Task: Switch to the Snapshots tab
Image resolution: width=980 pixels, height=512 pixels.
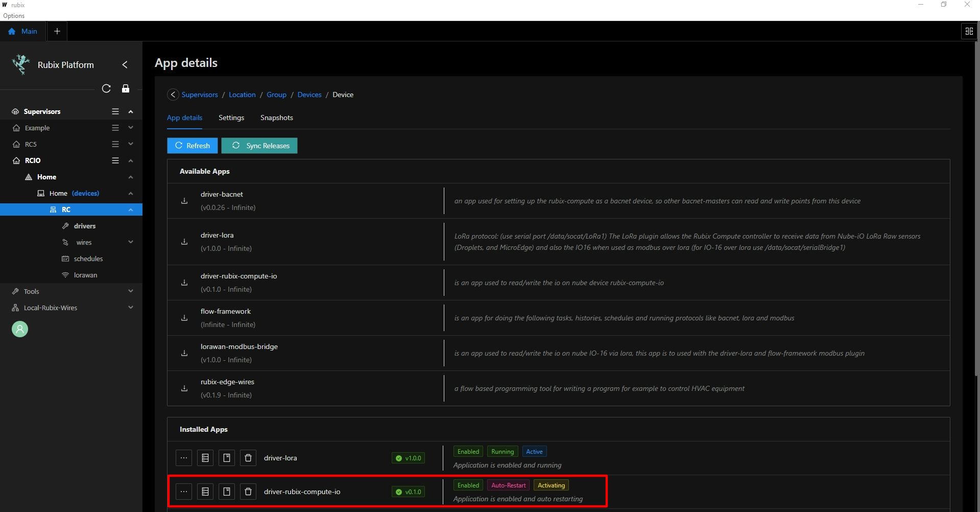Action: tap(277, 118)
